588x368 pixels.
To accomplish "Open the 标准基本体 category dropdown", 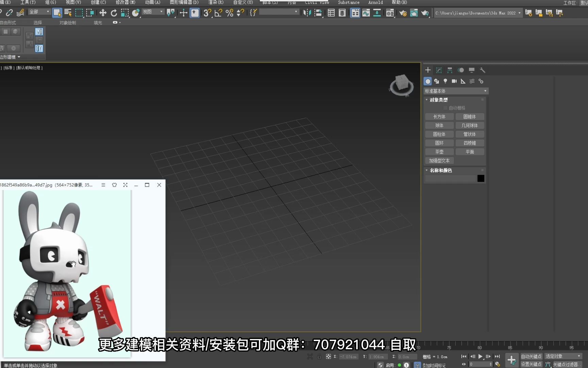I will 456,91.
